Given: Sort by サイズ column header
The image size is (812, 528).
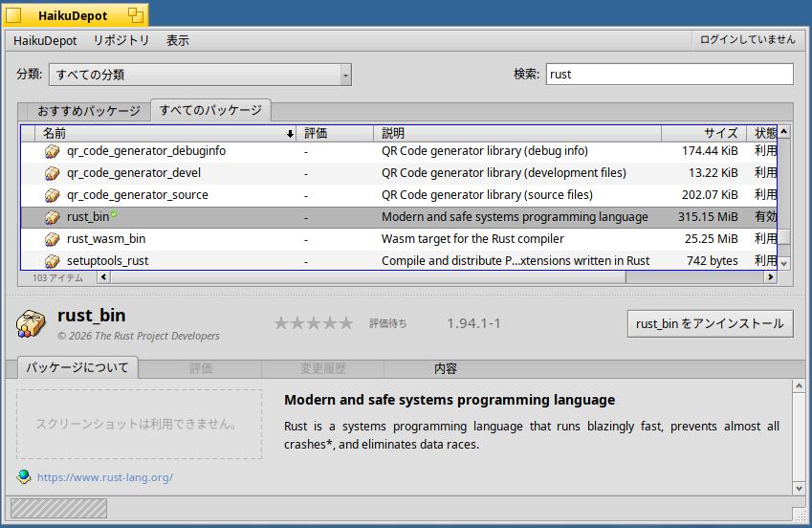Looking at the screenshot, I should click(x=704, y=134).
